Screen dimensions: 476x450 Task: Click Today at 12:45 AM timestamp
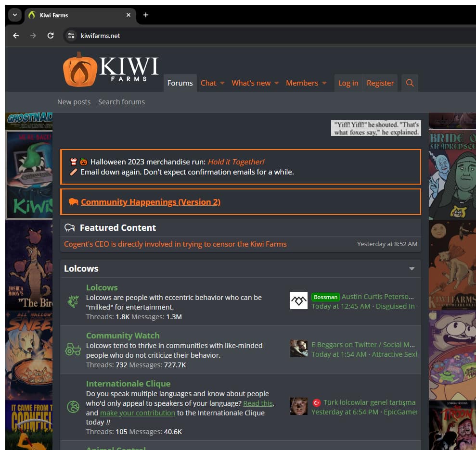point(341,306)
